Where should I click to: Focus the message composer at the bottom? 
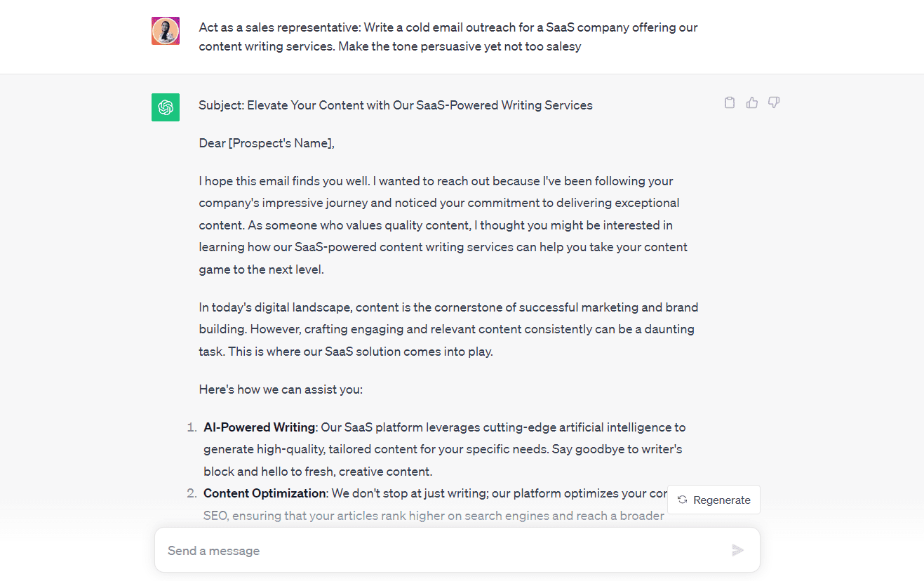click(x=456, y=550)
